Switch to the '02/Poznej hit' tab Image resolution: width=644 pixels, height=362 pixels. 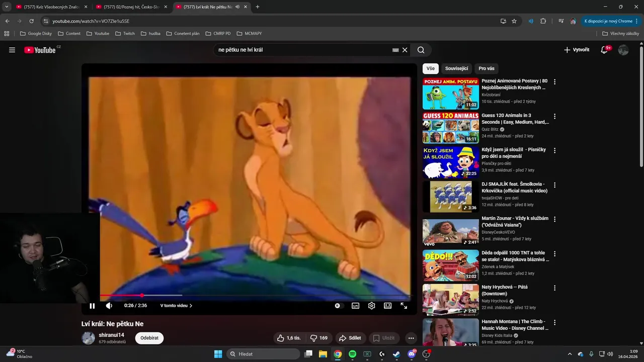click(131, 7)
